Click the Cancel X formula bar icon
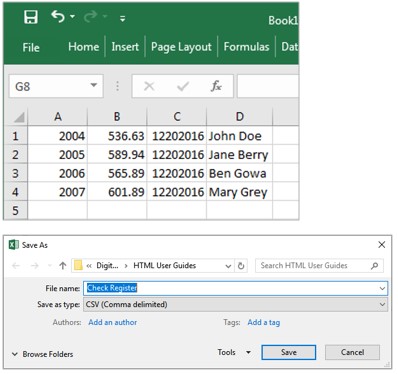 coord(149,86)
